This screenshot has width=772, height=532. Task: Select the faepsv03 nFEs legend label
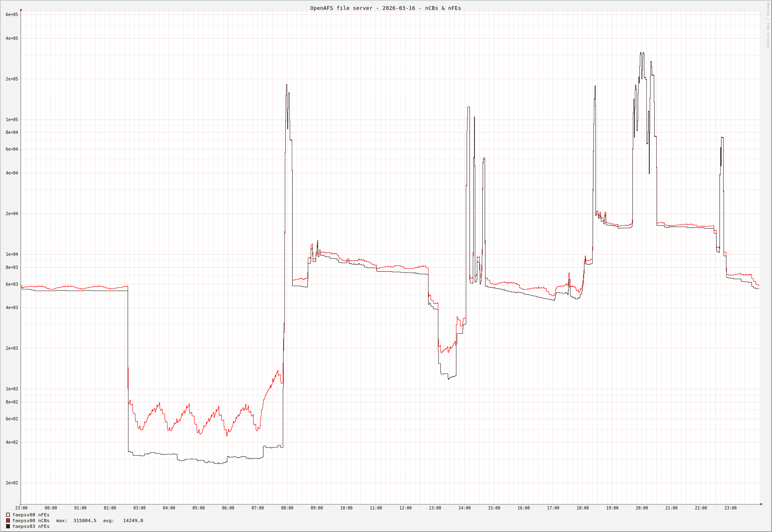point(31,526)
